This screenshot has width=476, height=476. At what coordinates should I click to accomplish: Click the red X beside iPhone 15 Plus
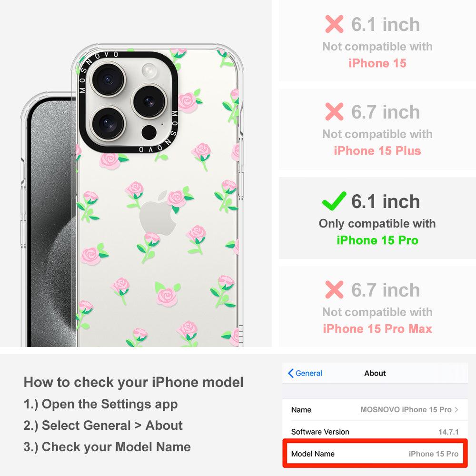[334, 112]
